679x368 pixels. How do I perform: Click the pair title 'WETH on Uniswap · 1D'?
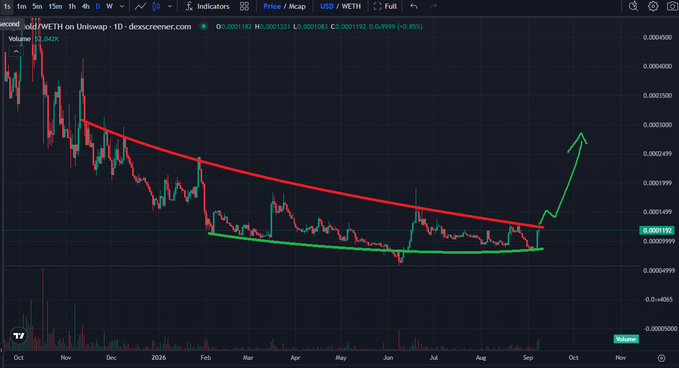[x=82, y=26]
